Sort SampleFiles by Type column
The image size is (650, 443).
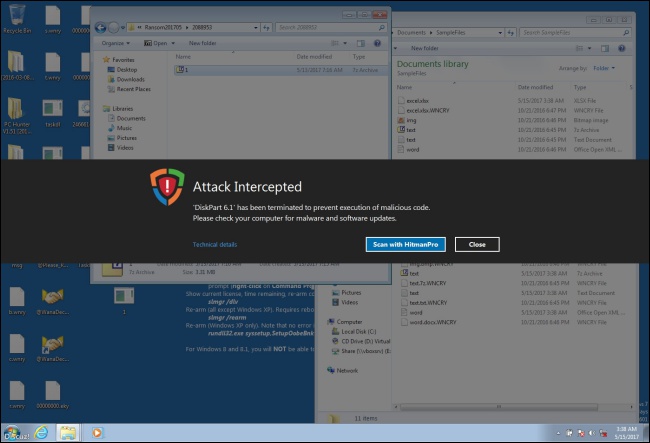tap(580, 87)
